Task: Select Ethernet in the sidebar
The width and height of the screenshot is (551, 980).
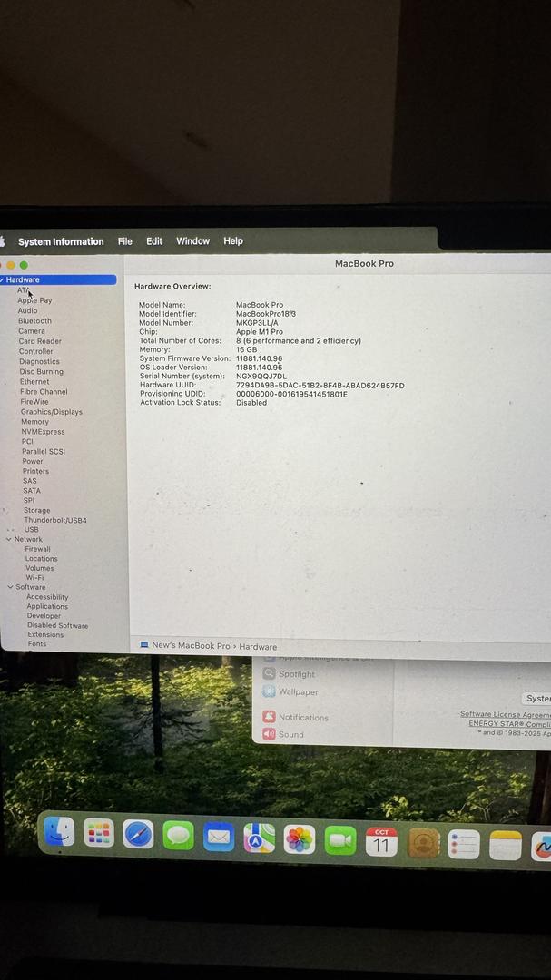Action: 34,382
